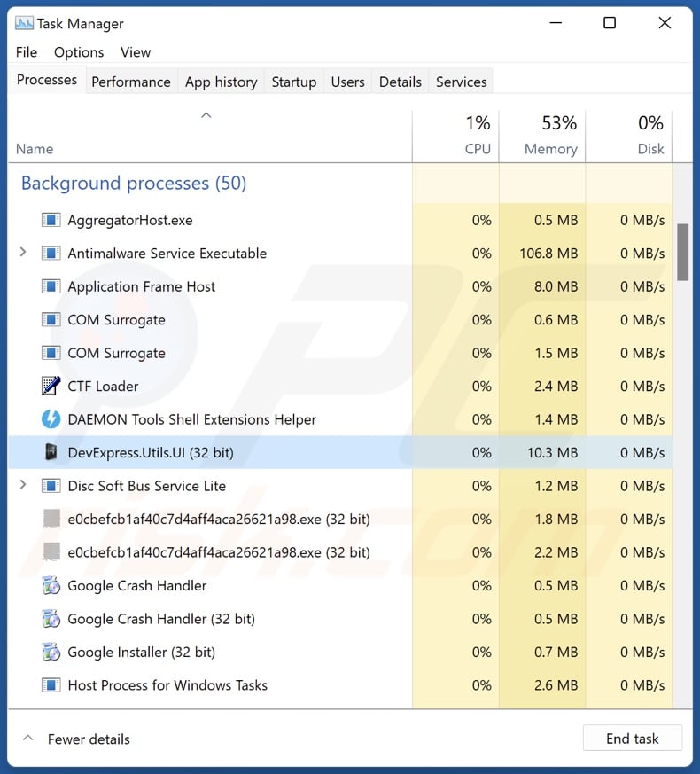Image resolution: width=700 pixels, height=774 pixels.
Task: Select the CTF Loader process row
Action: click(340, 386)
